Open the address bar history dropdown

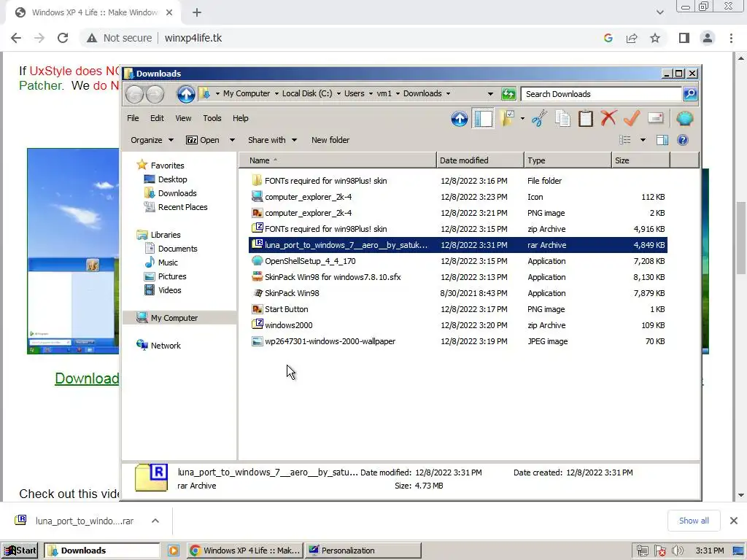[x=490, y=94]
